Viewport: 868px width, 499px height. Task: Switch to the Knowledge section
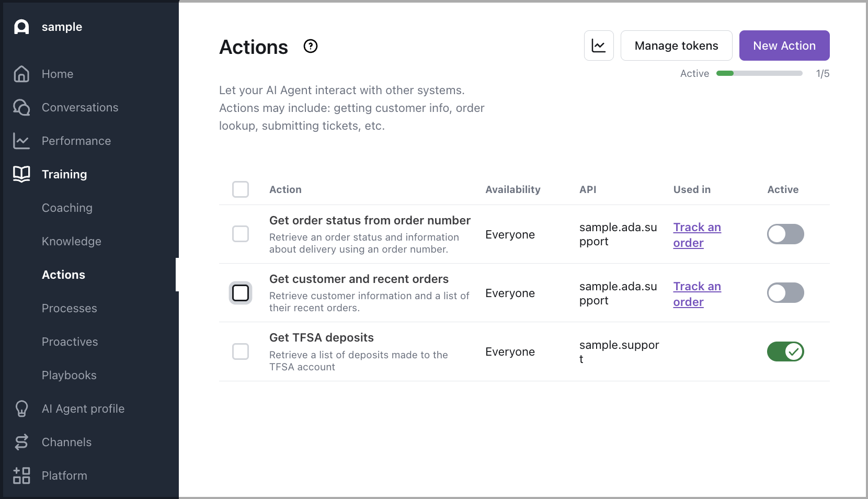click(71, 241)
